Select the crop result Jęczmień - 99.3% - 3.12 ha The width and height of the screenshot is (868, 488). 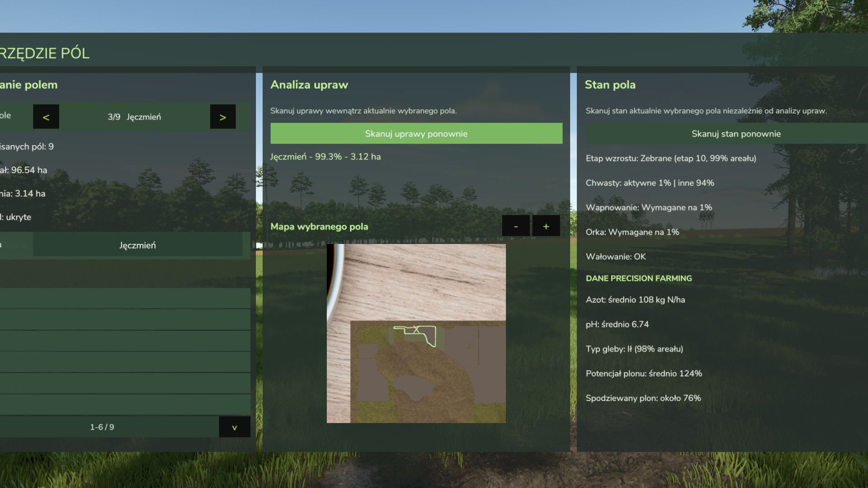(x=325, y=157)
